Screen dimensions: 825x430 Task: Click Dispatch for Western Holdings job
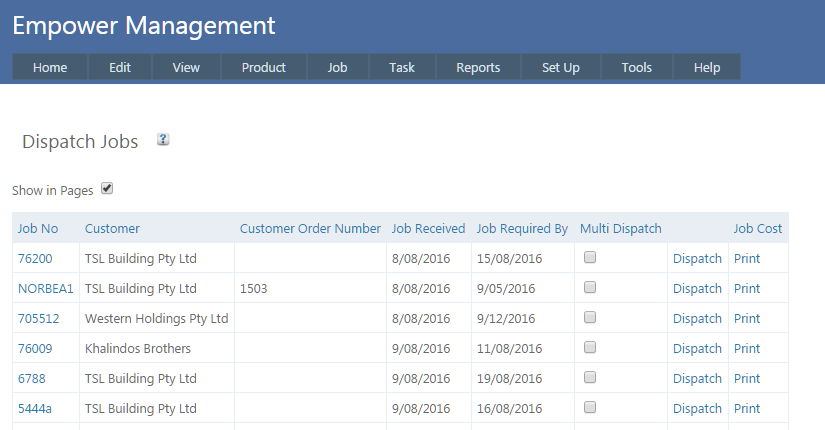(697, 319)
